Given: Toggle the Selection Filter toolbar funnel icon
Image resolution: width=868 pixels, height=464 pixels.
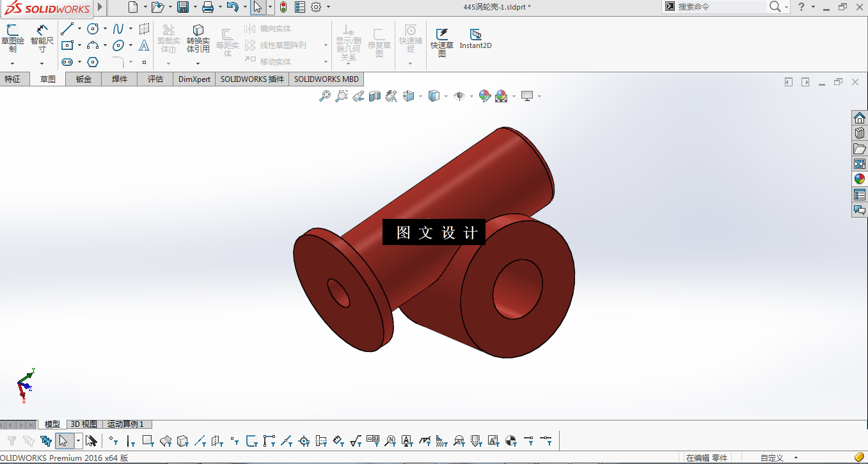Looking at the screenshot, I should (x=12, y=440).
